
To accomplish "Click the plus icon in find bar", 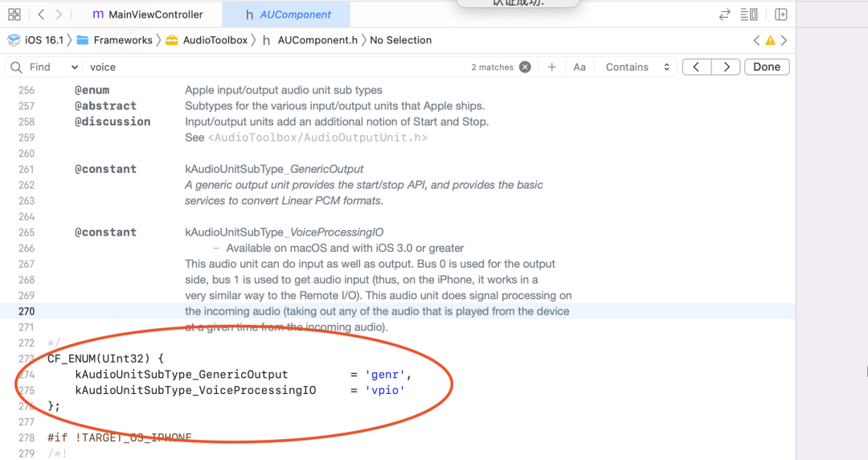I will pos(552,68).
